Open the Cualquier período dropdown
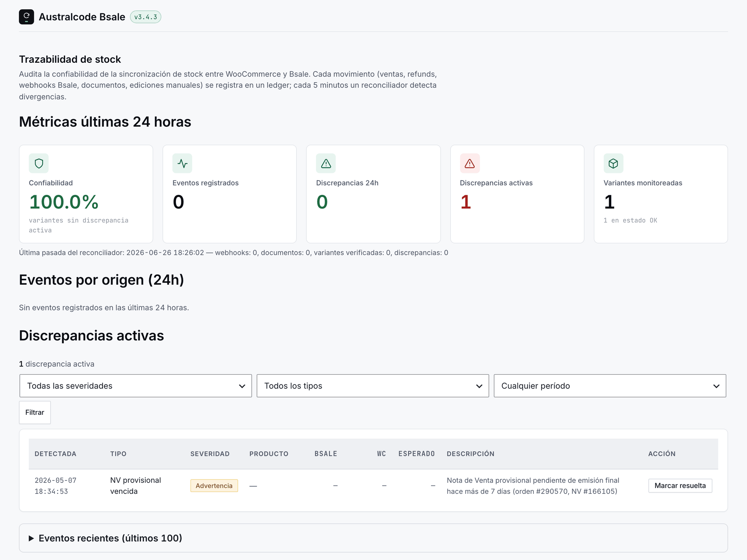747x560 pixels. 610,386
